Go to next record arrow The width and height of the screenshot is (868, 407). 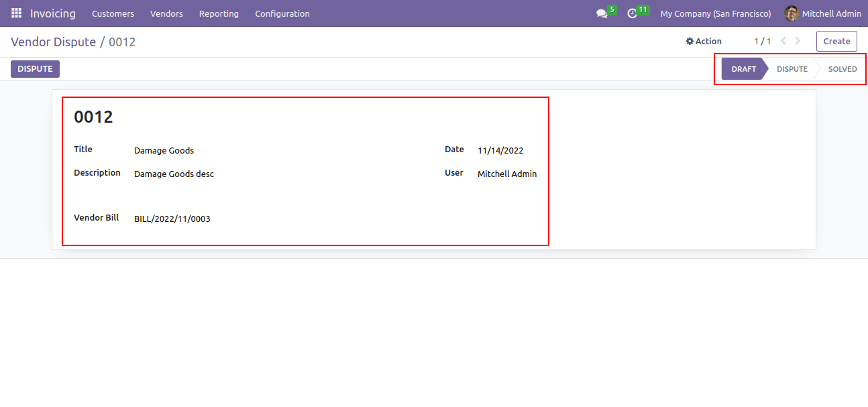[798, 41]
